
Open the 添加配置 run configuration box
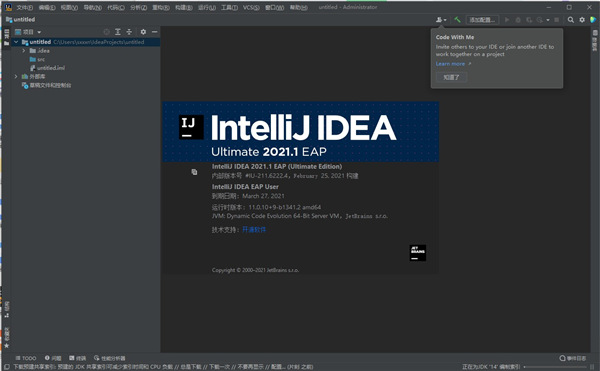tap(482, 20)
